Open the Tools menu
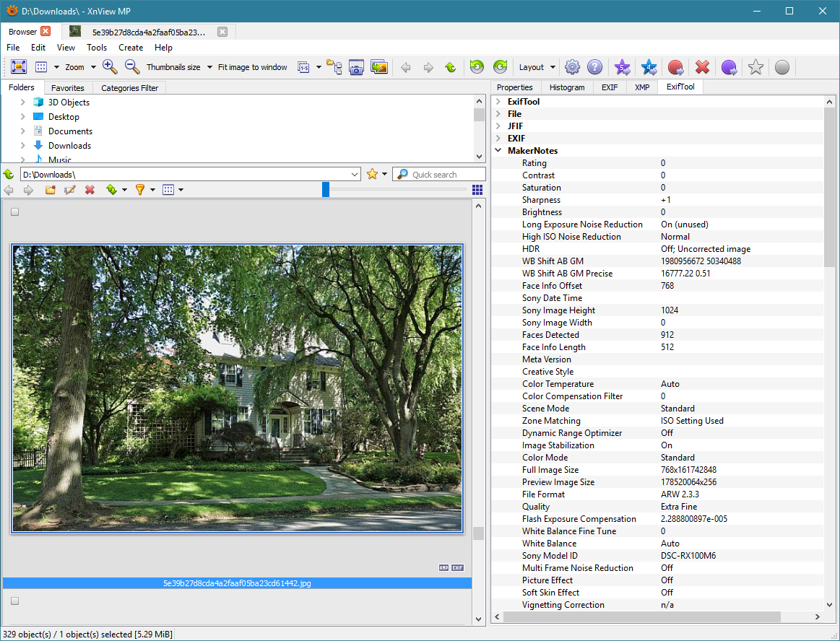 (97, 48)
